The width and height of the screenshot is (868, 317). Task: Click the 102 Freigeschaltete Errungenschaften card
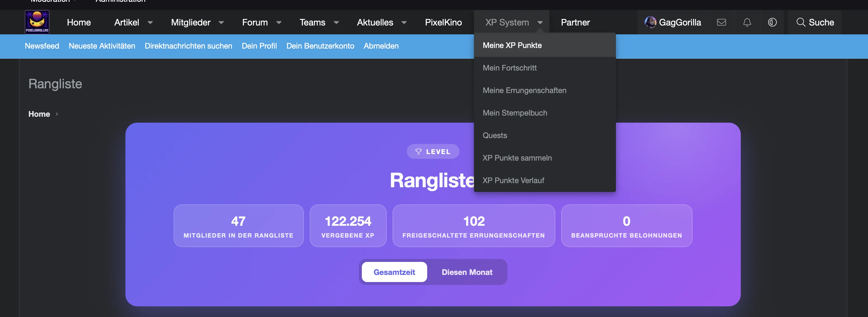[473, 225]
